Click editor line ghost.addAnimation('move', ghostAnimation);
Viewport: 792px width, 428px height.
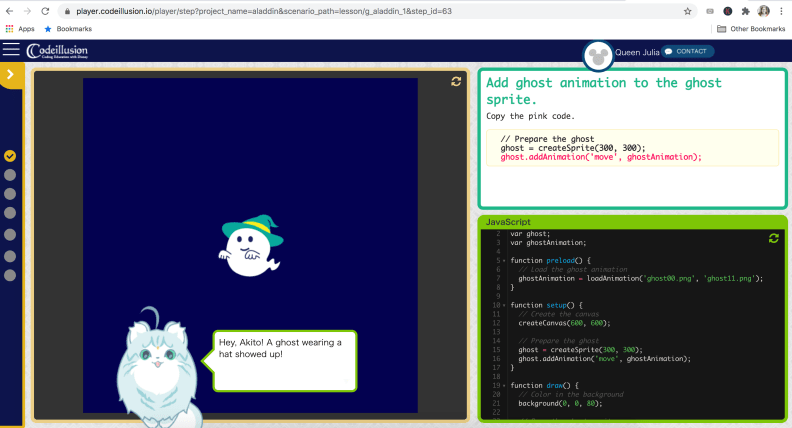coord(604,359)
